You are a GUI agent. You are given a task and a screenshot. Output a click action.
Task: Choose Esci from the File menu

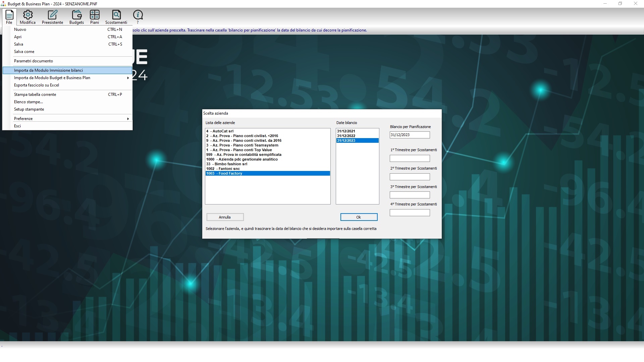(x=67, y=126)
